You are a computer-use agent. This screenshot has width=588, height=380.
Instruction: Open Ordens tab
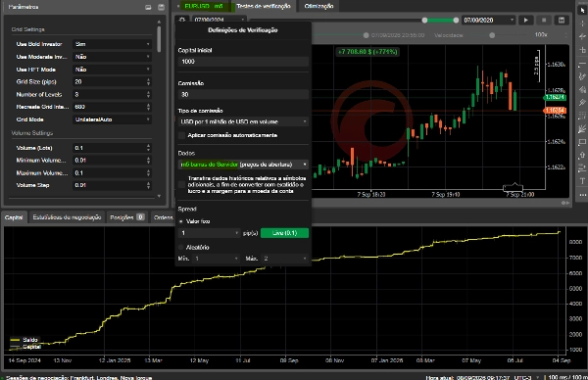click(x=163, y=217)
